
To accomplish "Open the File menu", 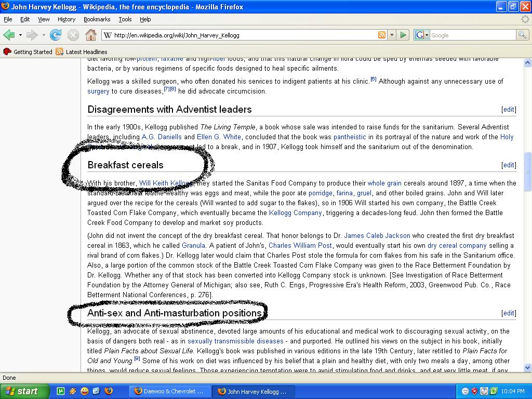I will click(x=8, y=19).
